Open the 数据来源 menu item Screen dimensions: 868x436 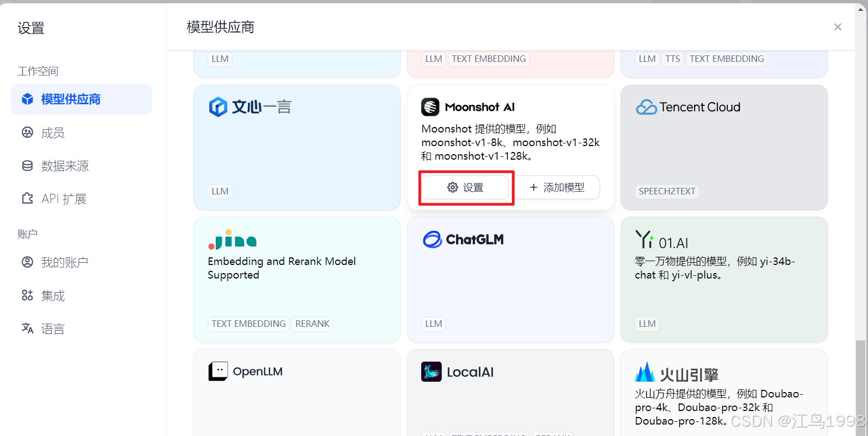coord(82,166)
